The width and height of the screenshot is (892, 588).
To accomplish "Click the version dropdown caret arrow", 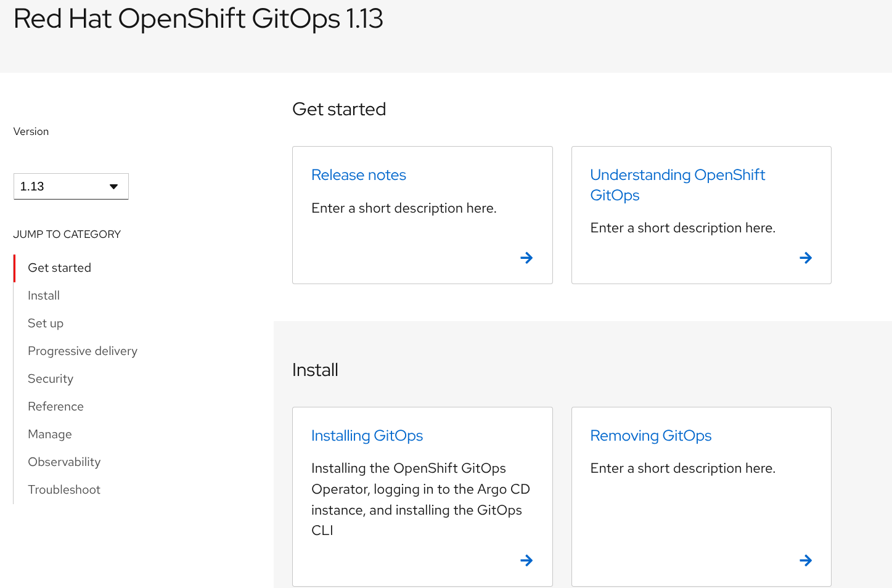I will pyautogui.click(x=113, y=187).
